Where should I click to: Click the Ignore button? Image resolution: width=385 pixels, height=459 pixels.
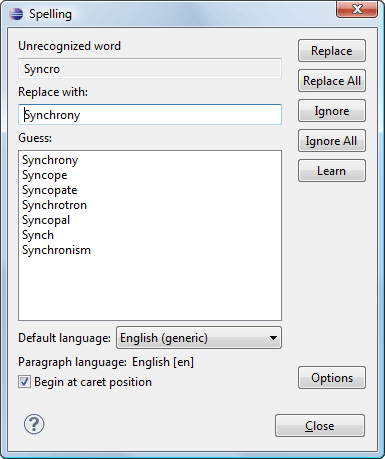click(332, 111)
